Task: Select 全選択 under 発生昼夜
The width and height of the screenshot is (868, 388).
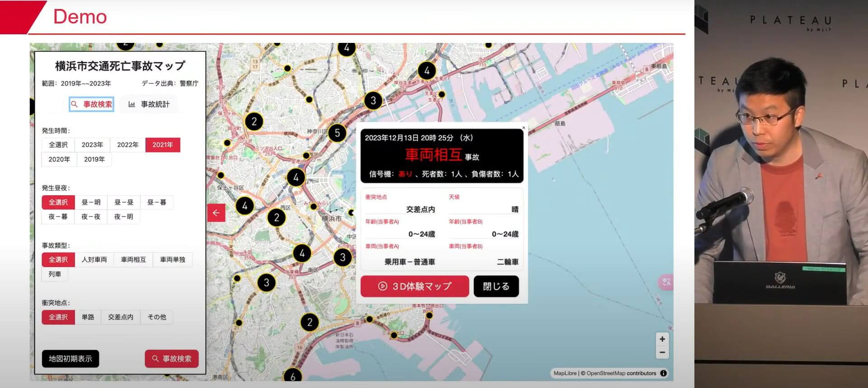Action: (58, 202)
